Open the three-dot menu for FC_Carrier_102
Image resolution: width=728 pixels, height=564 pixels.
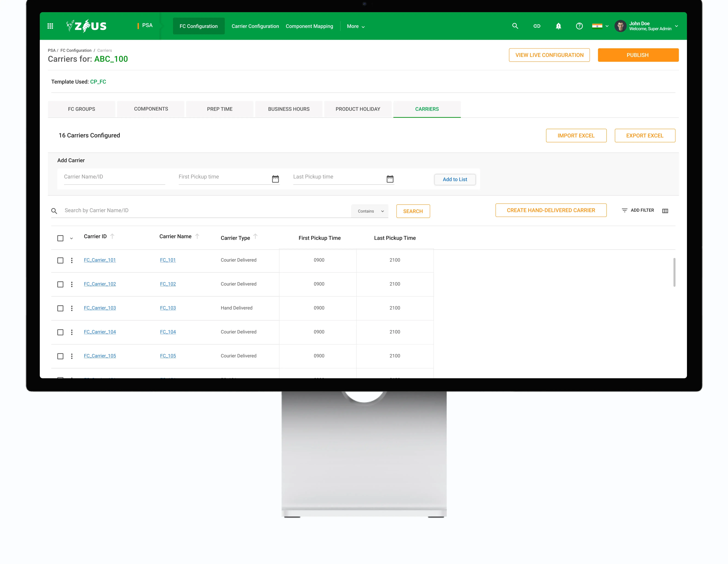[x=72, y=284]
